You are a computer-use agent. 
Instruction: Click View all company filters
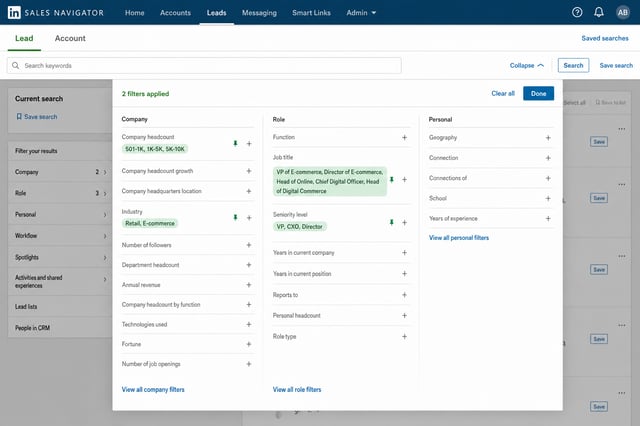click(153, 390)
